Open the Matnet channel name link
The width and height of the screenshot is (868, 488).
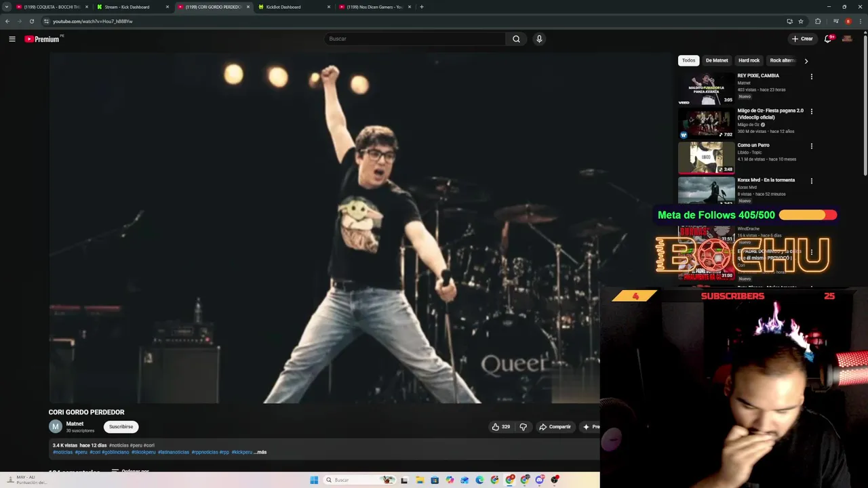75,424
